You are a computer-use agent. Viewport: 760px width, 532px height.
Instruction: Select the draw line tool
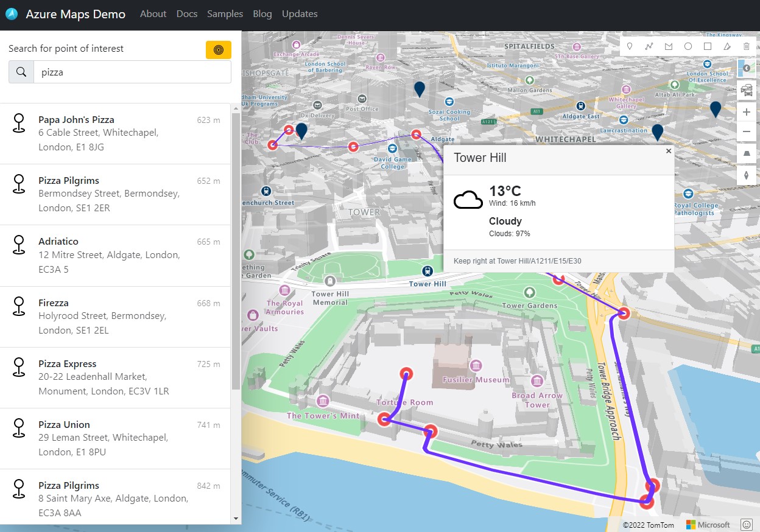point(649,46)
